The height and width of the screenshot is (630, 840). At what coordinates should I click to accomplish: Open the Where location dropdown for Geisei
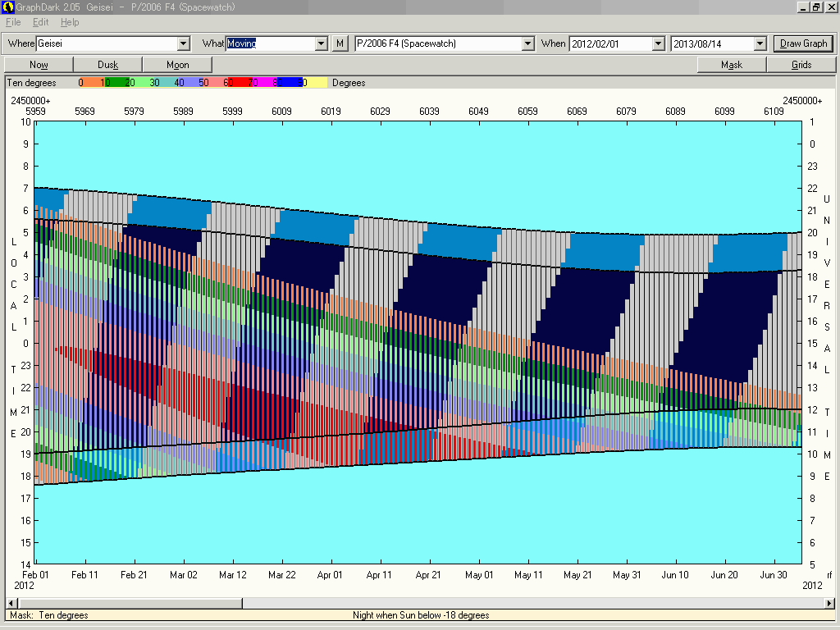tap(184, 43)
